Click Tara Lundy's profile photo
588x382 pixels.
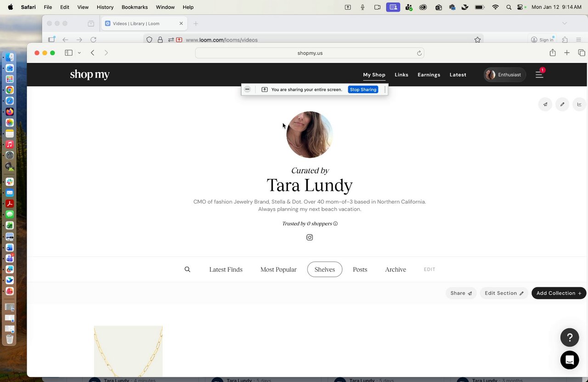(x=310, y=135)
